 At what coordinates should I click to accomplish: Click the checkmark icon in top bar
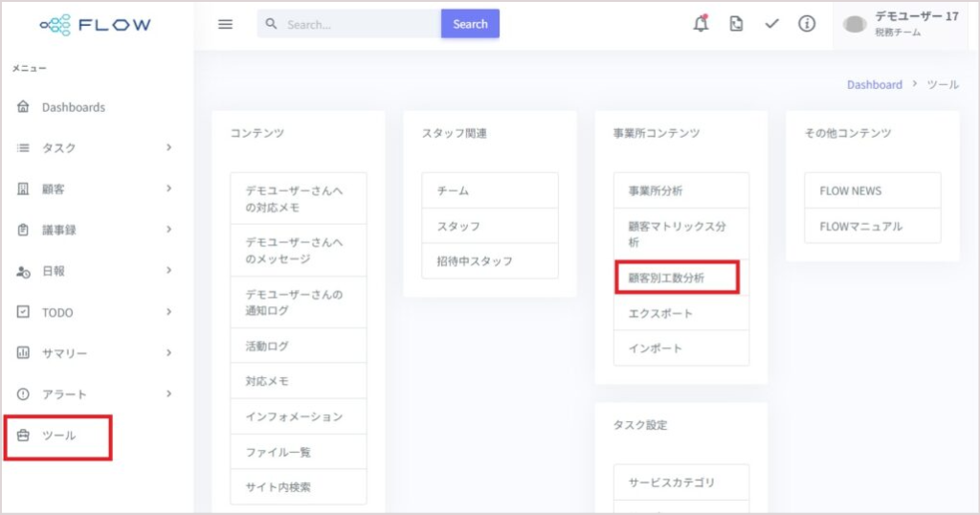772,24
